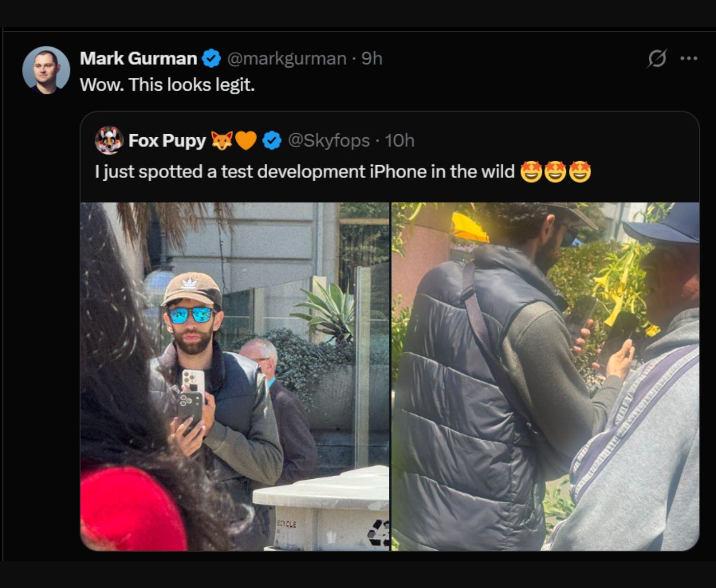
Task: Open the Fox Pupy display name
Action: (x=167, y=141)
